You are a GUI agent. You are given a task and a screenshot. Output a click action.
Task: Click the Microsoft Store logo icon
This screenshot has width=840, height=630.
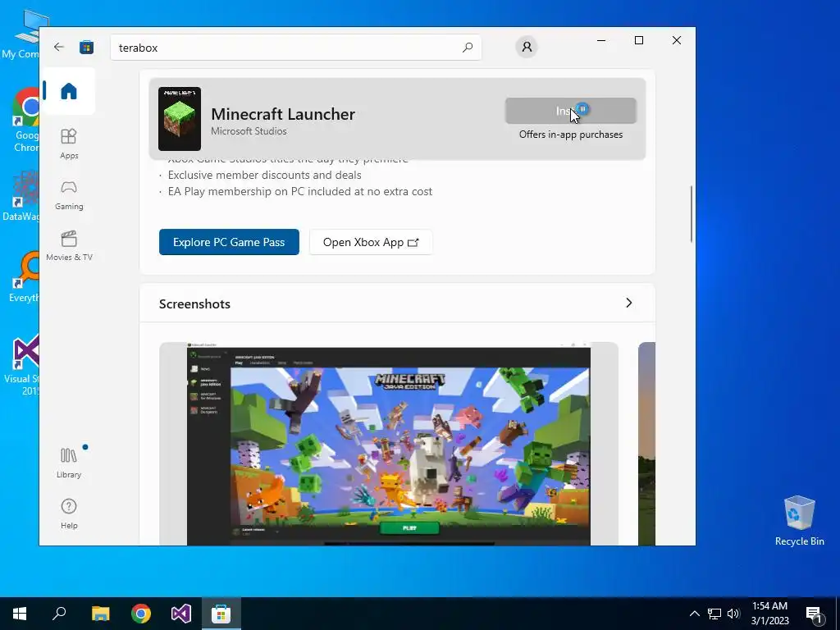point(87,47)
